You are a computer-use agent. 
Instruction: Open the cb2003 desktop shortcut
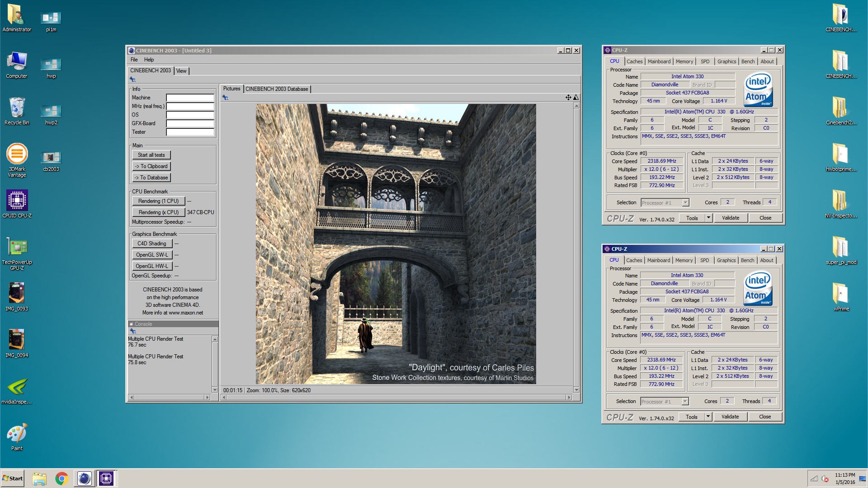pos(51,161)
